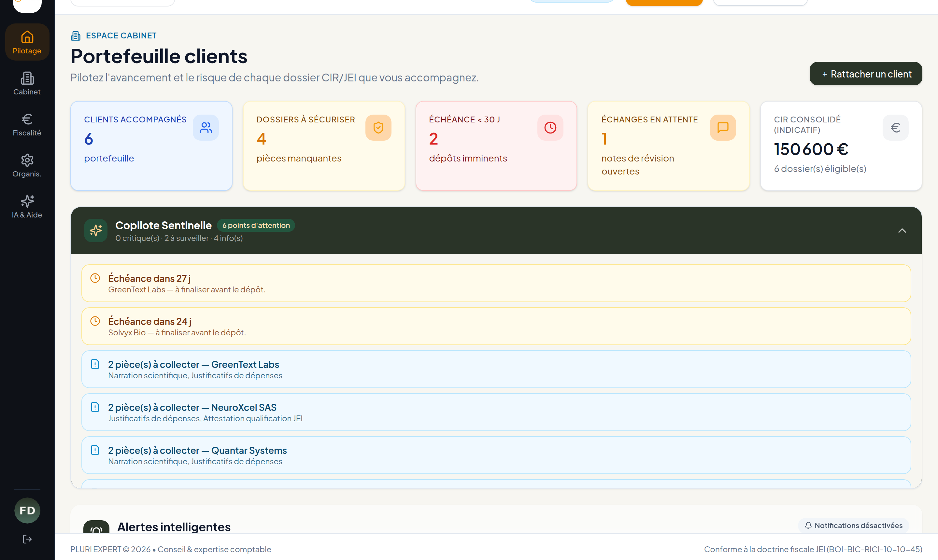Click the users icon in Clients accompagnés card
The height and width of the screenshot is (560, 938).
click(x=206, y=128)
